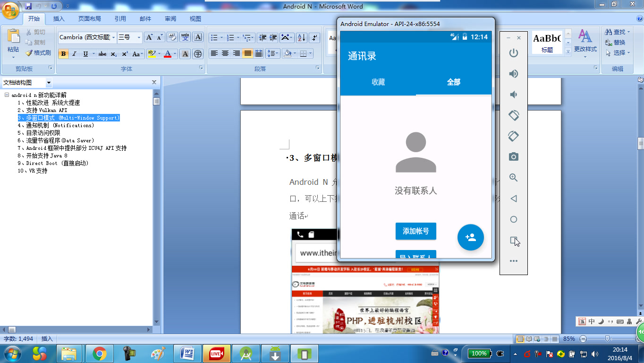Open the Find (查找) dropdown arrow

(629, 32)
